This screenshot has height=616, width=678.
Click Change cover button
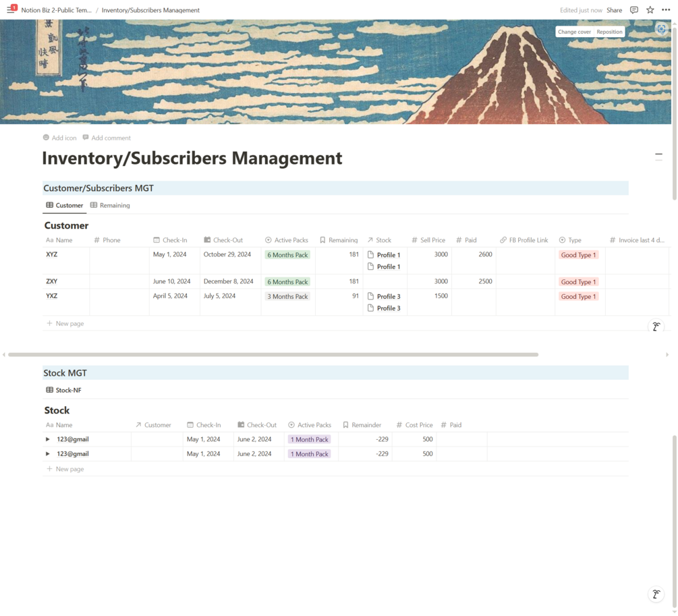tap(574, 32)
